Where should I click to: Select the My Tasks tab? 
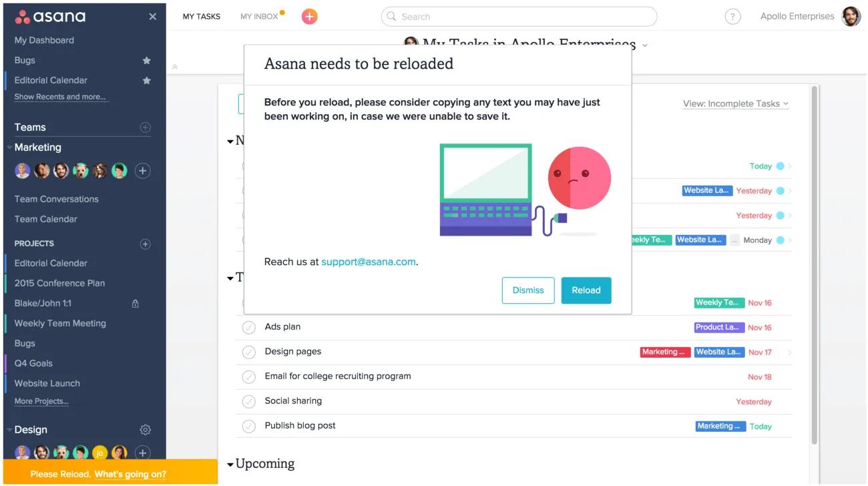click(201, 17)
